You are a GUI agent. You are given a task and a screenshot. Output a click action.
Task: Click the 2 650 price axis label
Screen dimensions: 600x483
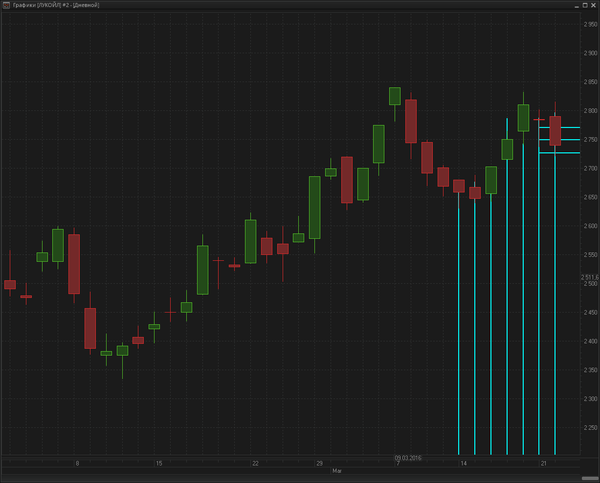590,197
